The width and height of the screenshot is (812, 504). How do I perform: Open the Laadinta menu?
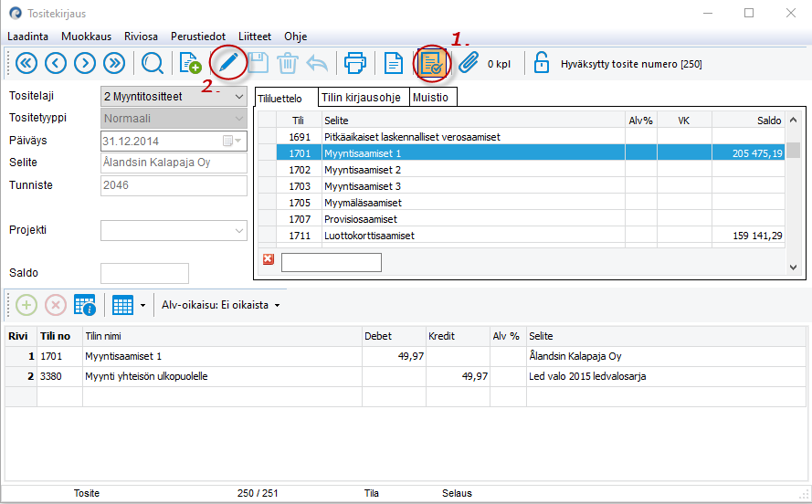click(x=27, y=37)
